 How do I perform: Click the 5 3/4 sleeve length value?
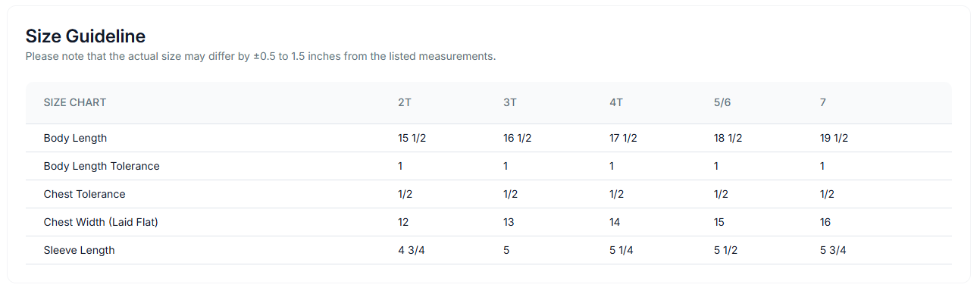coord(833,250)
